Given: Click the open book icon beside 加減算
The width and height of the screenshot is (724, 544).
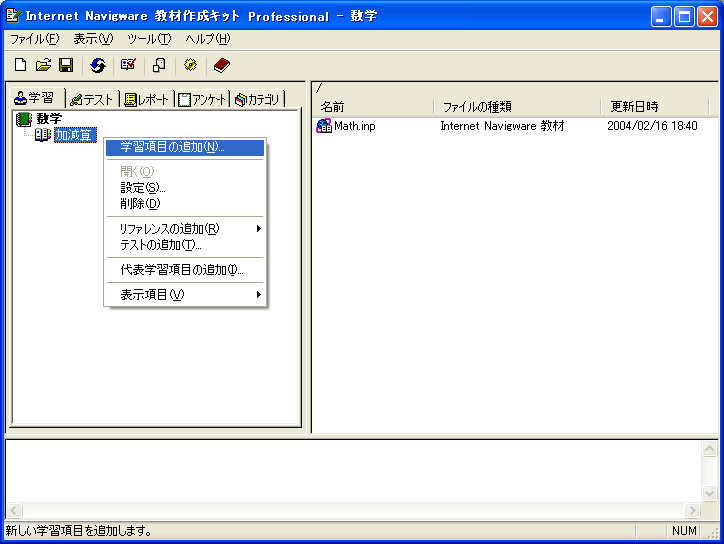Looking at the screenshot, I should [x=43, y=135].
